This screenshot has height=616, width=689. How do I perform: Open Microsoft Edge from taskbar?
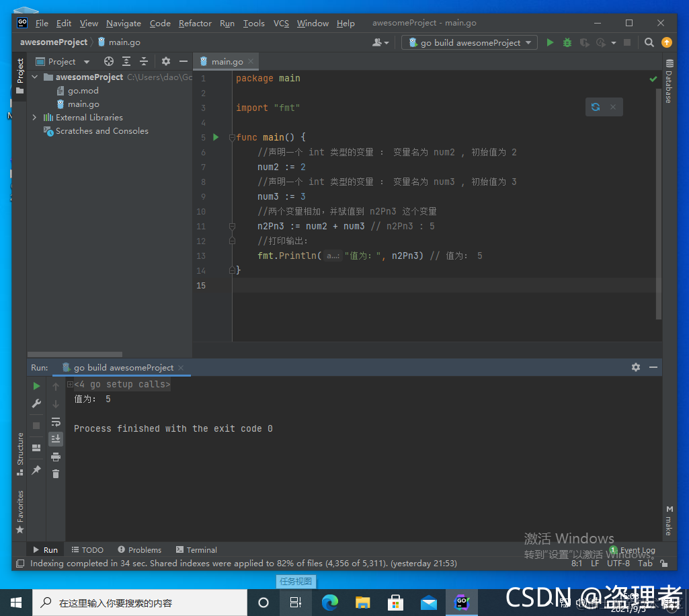[329, 603]
